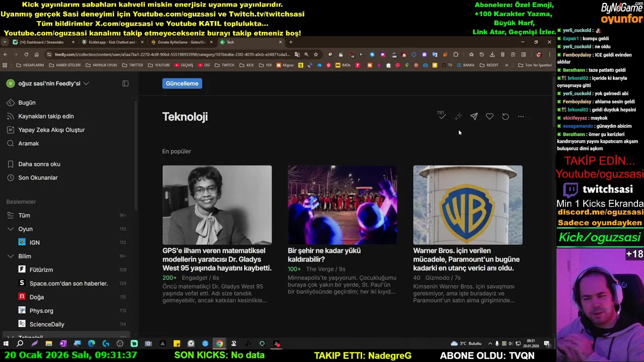Click the browser home icon
The height and width of the screenshot is (362, 644).
(x=36, y=54)
